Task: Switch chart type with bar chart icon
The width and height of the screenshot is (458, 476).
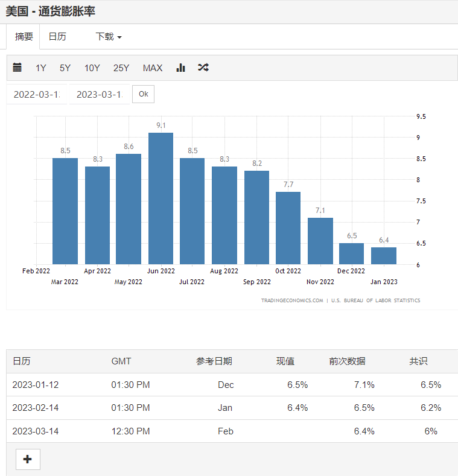Action: (180, 68)
